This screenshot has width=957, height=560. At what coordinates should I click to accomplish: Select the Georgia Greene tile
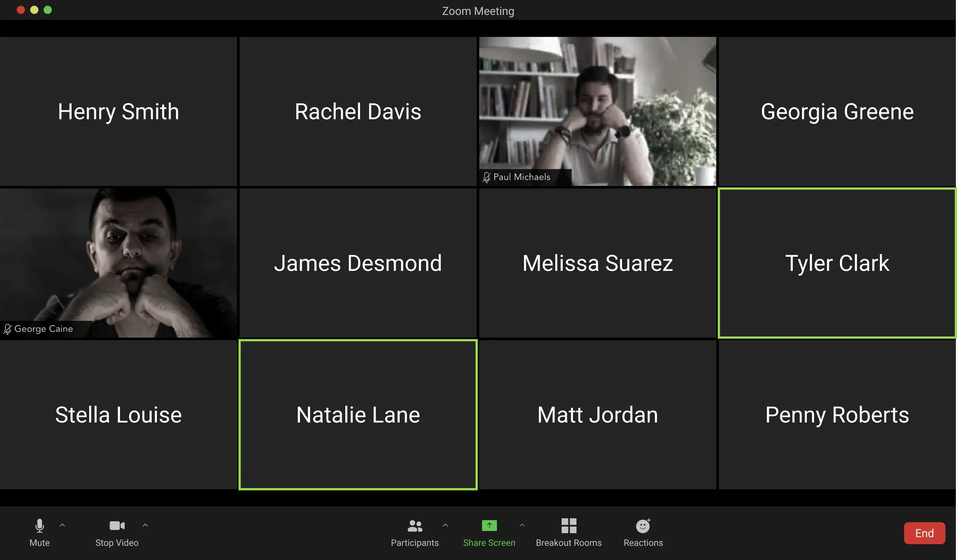point(837,111)
